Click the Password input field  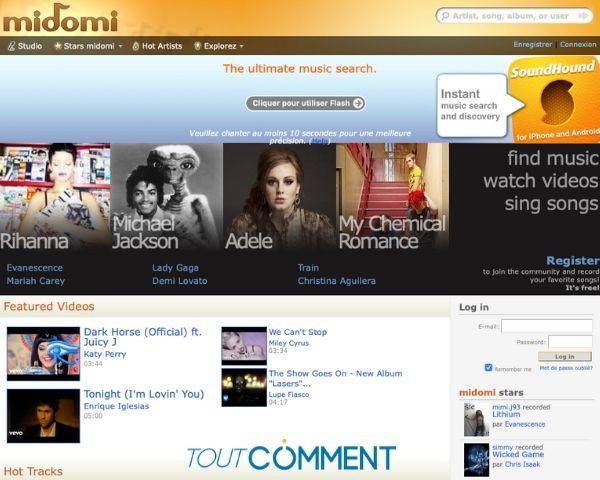point(570,341)
